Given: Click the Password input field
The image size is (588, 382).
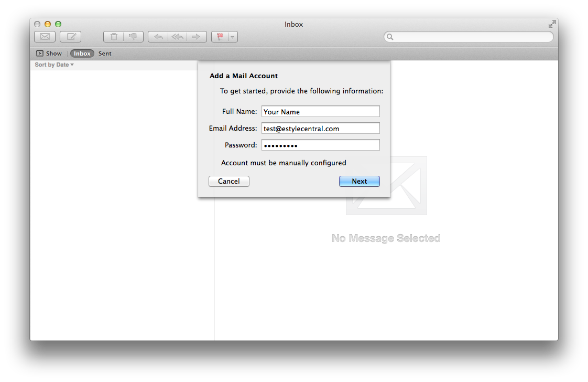Looking at the screenshot, I should click(x=321, y=145).
